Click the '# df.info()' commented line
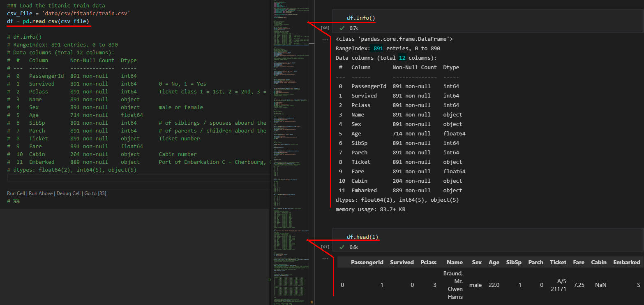Viewport: 644px width, 305px height. (24, 37)
